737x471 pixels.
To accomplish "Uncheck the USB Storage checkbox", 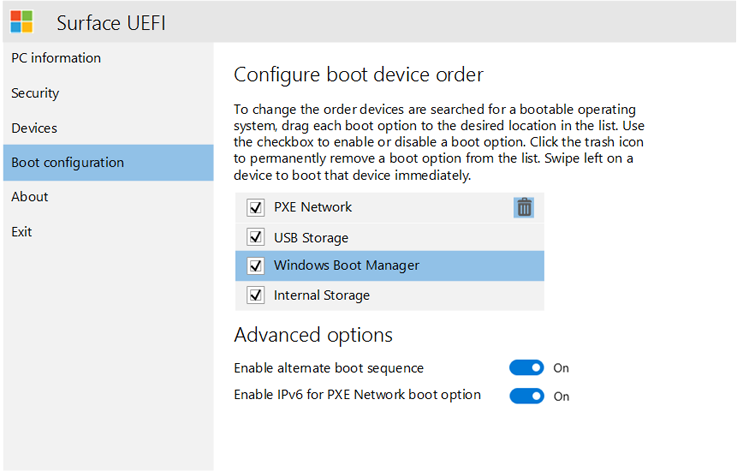I will pos(254,238).
